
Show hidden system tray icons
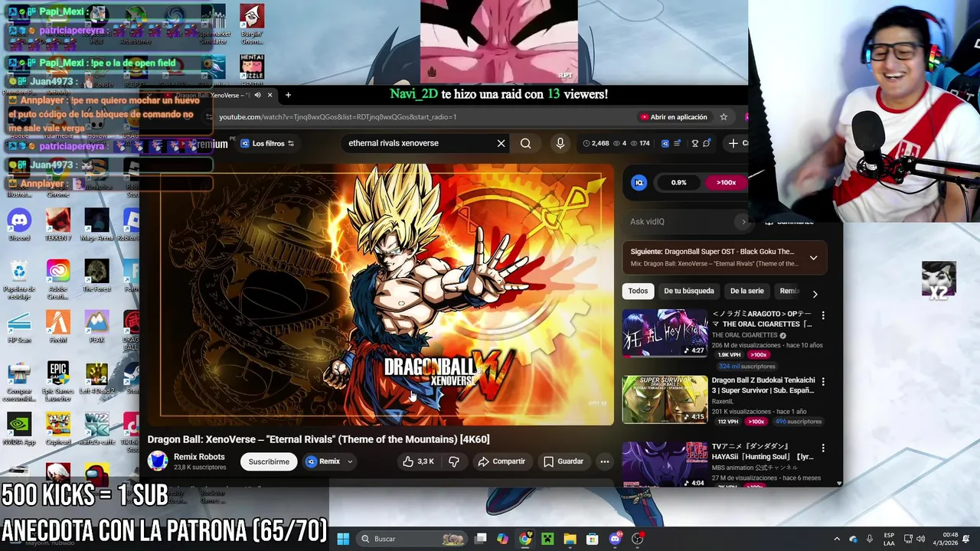[x=837, y=539]
